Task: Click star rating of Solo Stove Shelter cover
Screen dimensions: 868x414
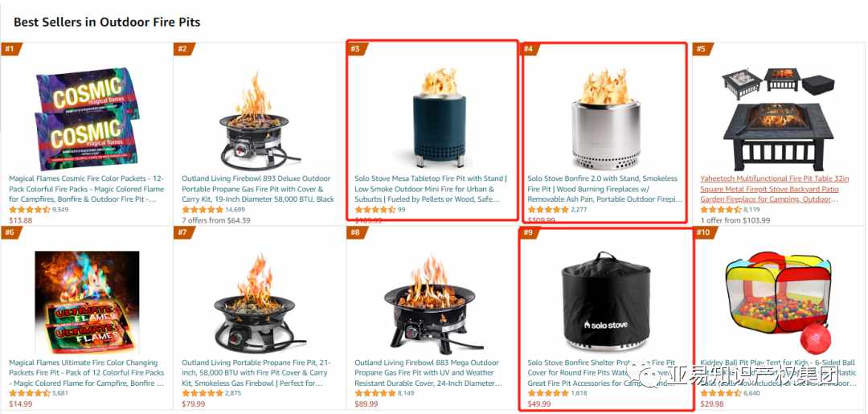Action: (x=548, y=394)
